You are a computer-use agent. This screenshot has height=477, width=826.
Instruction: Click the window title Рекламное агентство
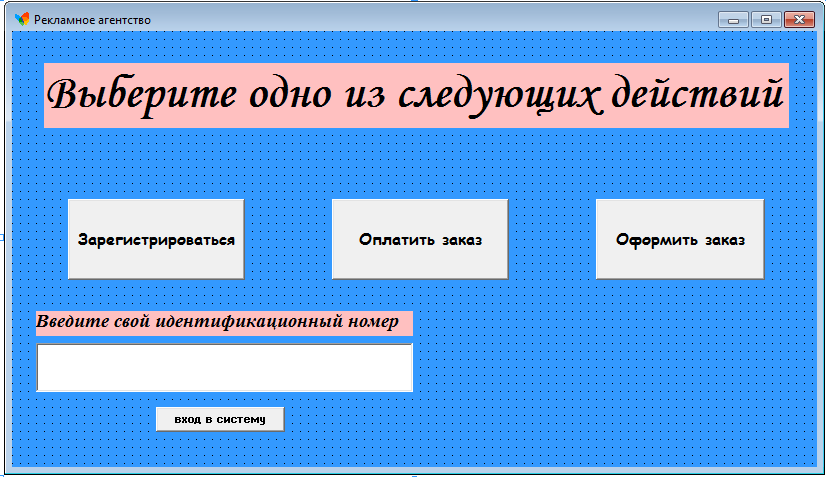click(92, 20)
